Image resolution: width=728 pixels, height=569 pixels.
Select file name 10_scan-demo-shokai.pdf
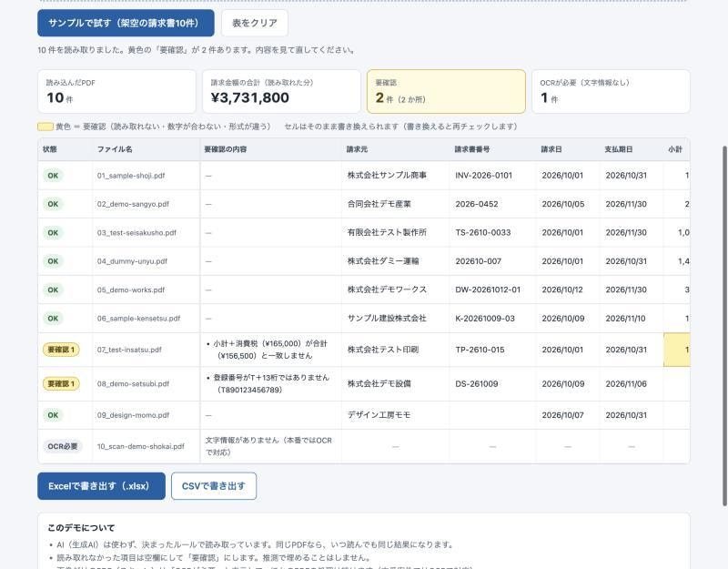coord(141,446)
